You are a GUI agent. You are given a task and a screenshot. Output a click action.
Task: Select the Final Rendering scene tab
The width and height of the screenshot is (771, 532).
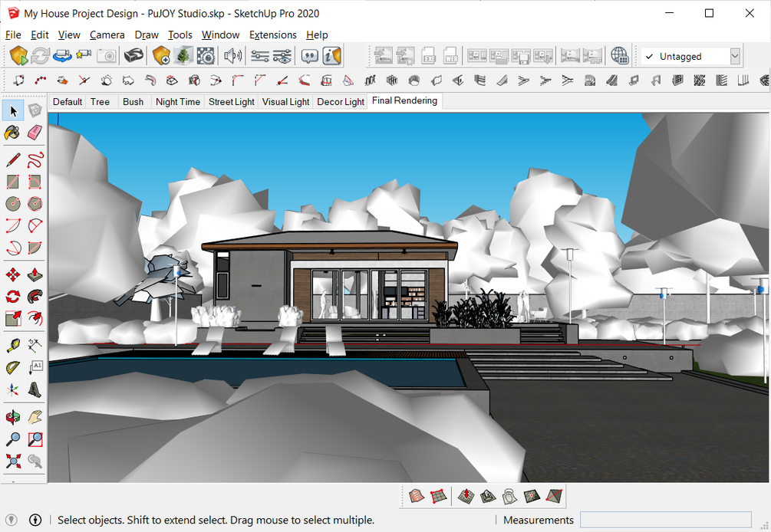tap(404, 100)
